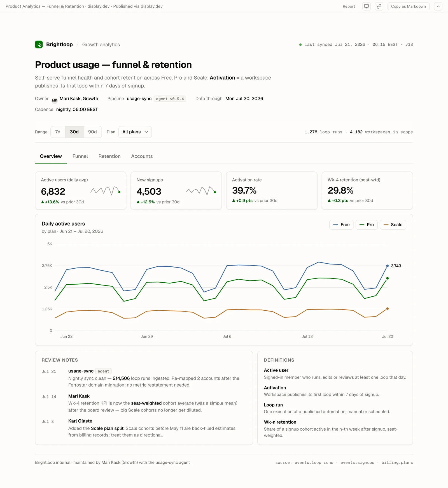
Task: Click the Scale plan split bold text
Action: [107, 428]
